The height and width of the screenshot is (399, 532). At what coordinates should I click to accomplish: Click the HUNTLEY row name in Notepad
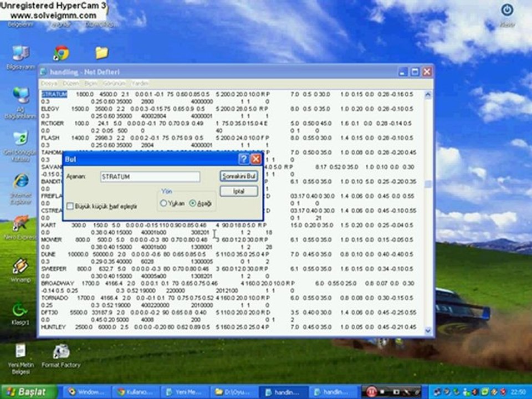tap(53, 327)
